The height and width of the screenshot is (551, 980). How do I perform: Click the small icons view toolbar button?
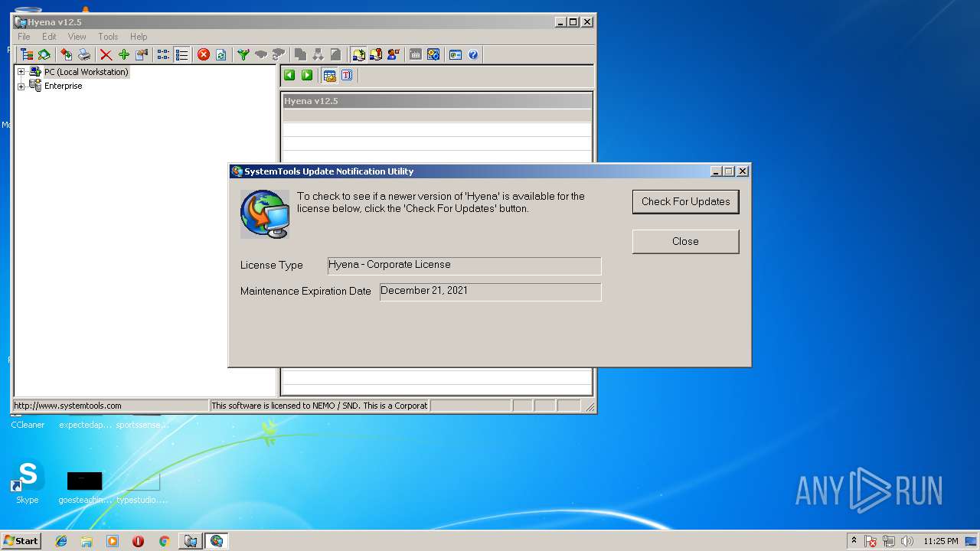click(x=163, y=54)
